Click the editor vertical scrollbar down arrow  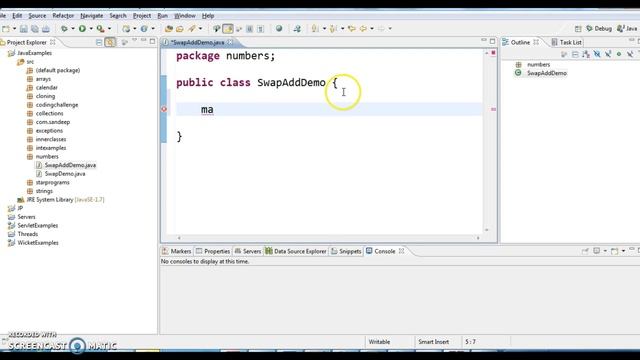click(x=487, y=230)
